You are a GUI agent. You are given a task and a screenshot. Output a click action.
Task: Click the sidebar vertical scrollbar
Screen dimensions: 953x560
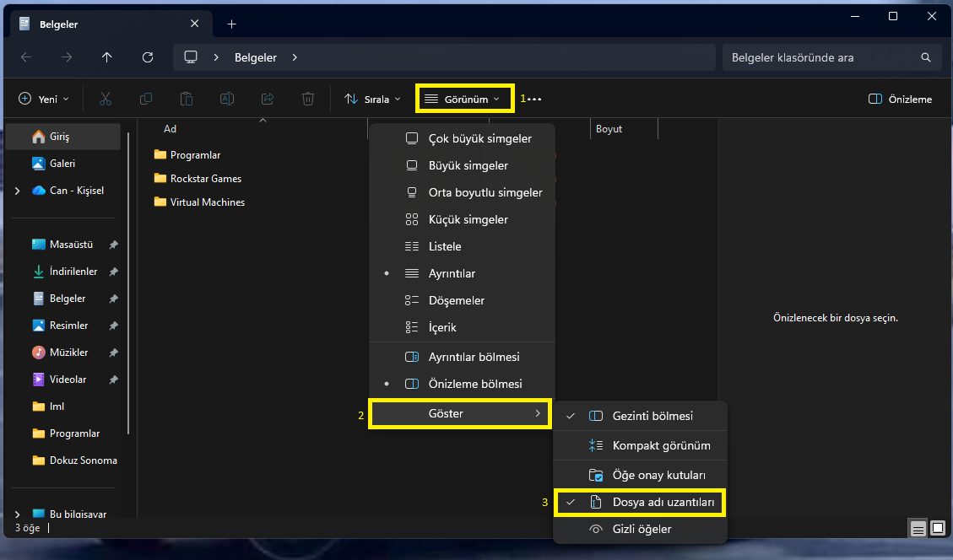(x=129, y=283)
